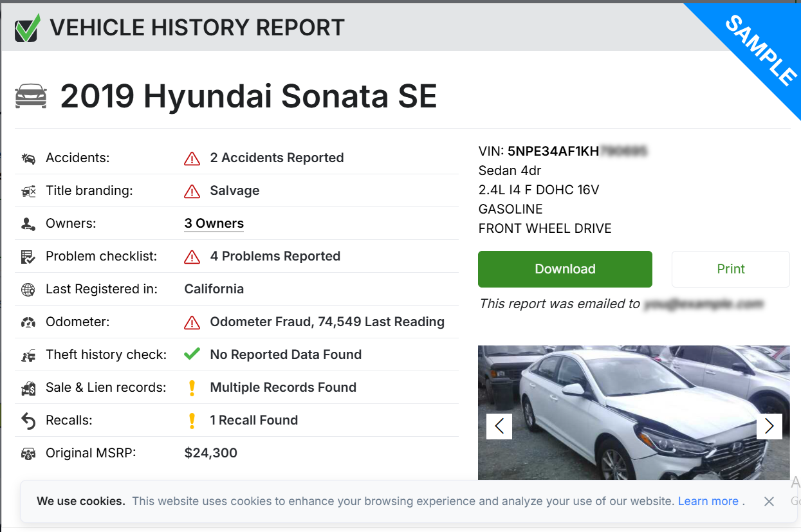Click the Recalls circular arrow icon
The height and width of the screenshot is (532, 801).
tap(28, 421)
